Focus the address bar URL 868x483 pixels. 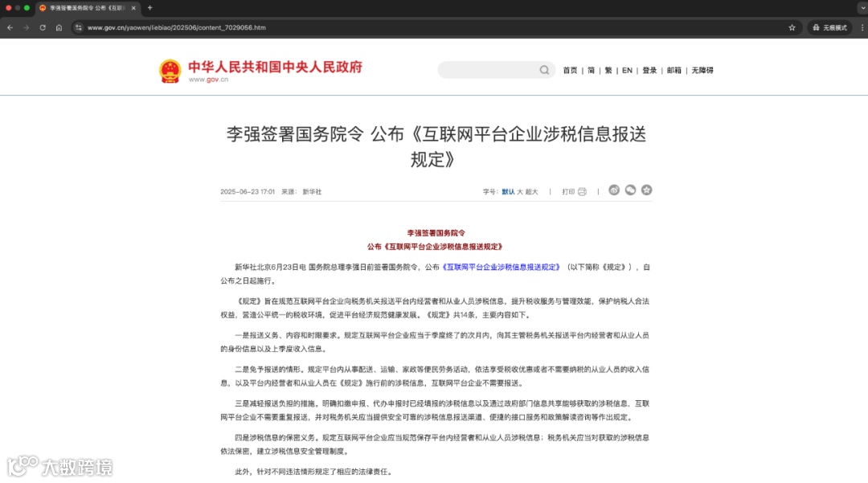[x=177, y=27]
